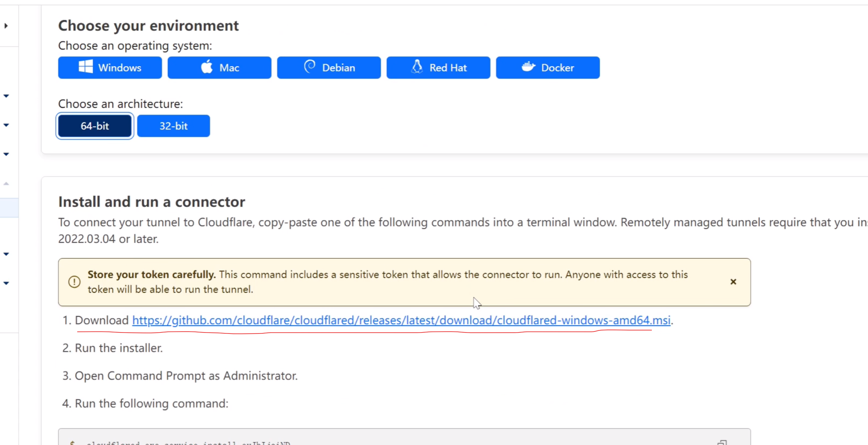Click the 'Install and run a connector' heading
Viewport: 868px width, 445px height.
click(x=152, y=202)
